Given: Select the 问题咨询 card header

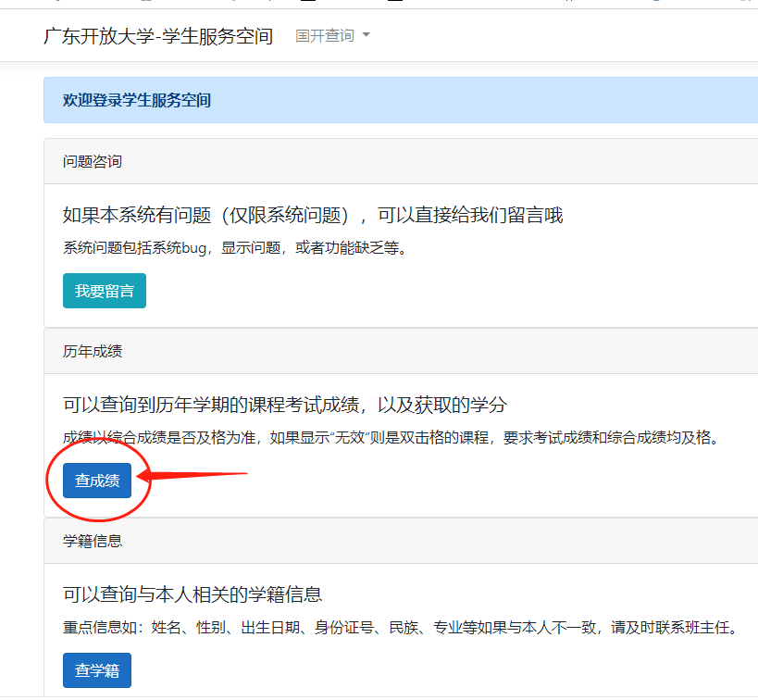Looking at the screenshot, I should 93,162.
